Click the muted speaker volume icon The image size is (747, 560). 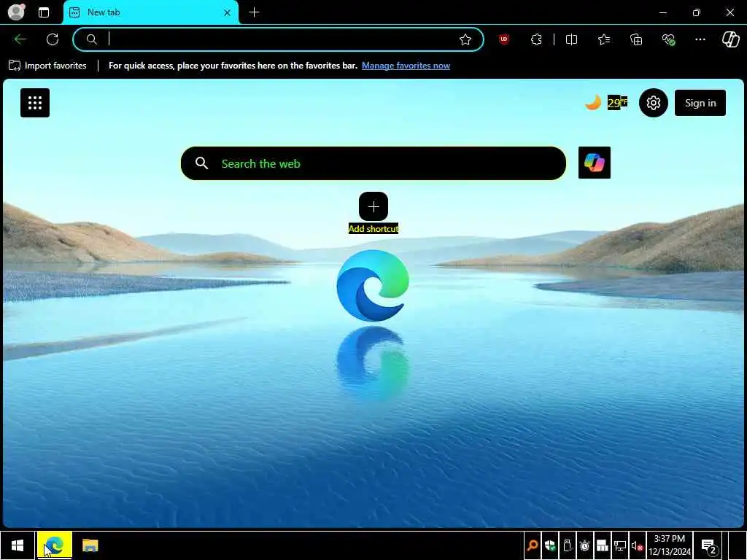tap(638, 545)
